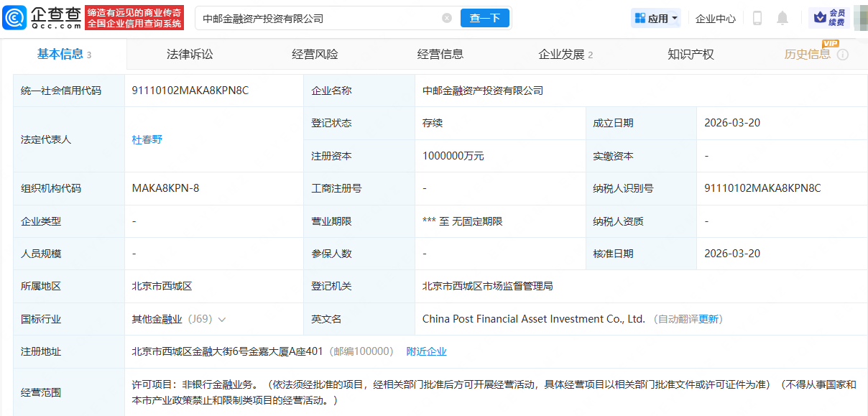
Task: Click the 工商注册号 label
Action: (x=336, y=188)
